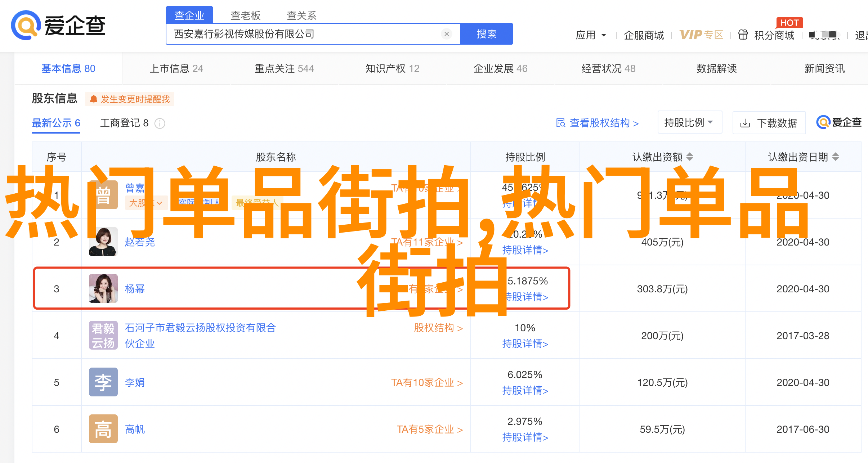
Task: Open shareholder 赵若尧's name link
Action: point(140,242)
